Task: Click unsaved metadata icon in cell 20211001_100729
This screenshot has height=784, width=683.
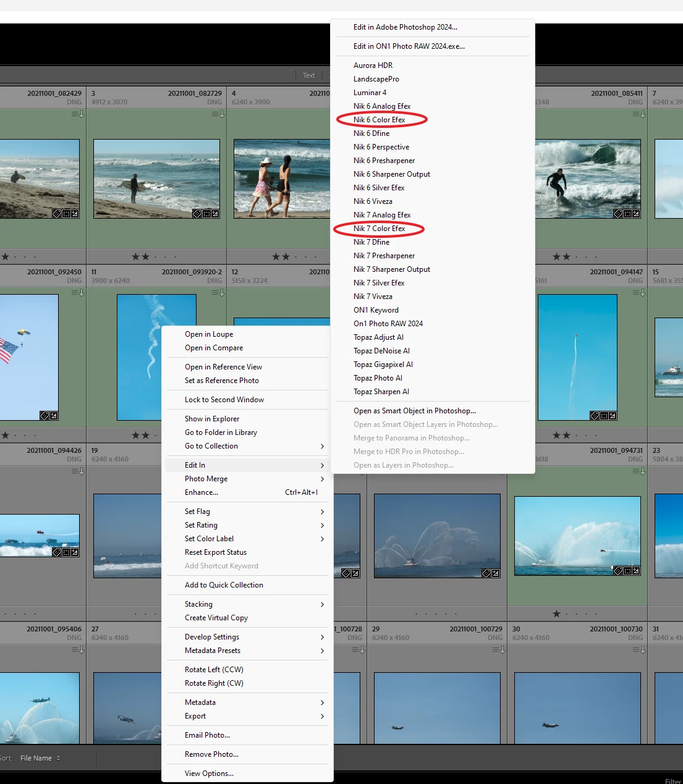Action: click(x=498, y=650)
